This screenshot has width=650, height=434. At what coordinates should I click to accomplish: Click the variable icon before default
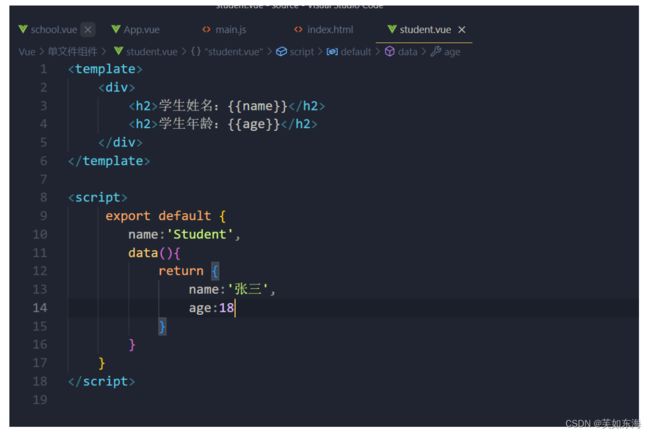332,51
